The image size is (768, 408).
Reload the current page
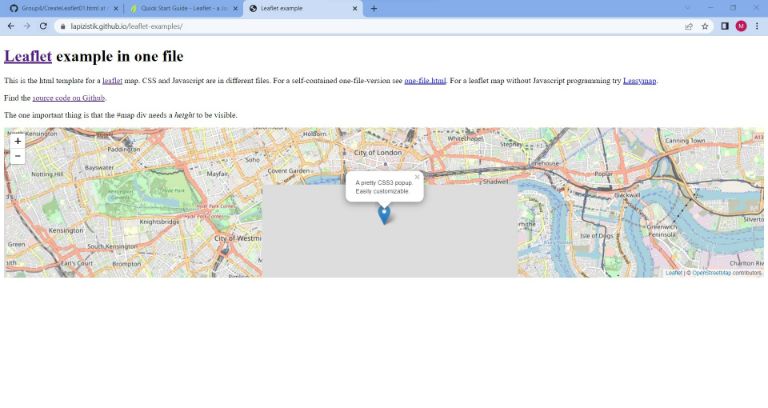[x=43, y=26]
